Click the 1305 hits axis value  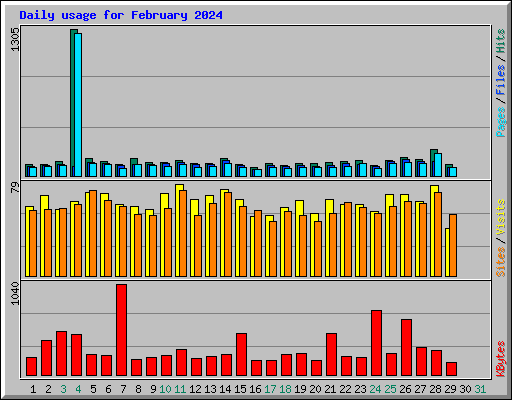tap(15, 39)
